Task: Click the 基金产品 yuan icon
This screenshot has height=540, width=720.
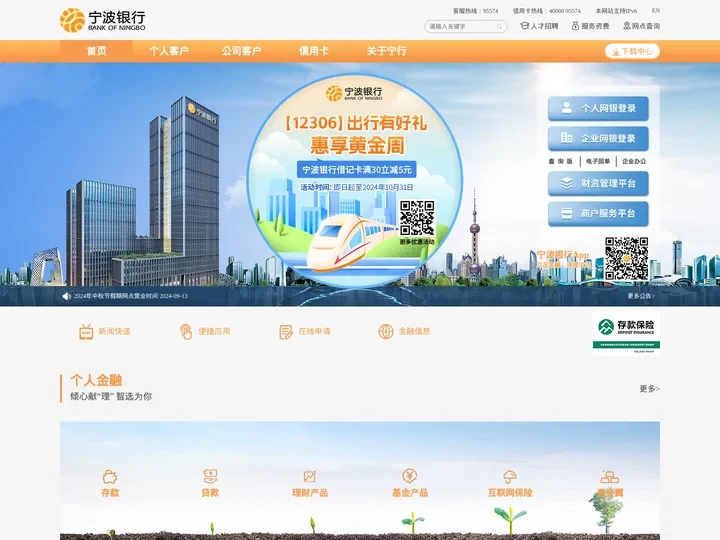Action: (x=410, y=476)
